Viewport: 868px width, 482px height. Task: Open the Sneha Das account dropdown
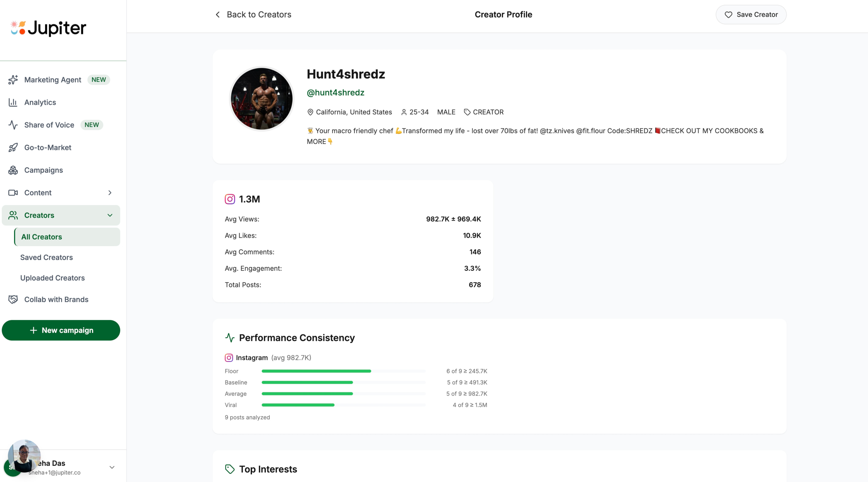coord(112,467)
